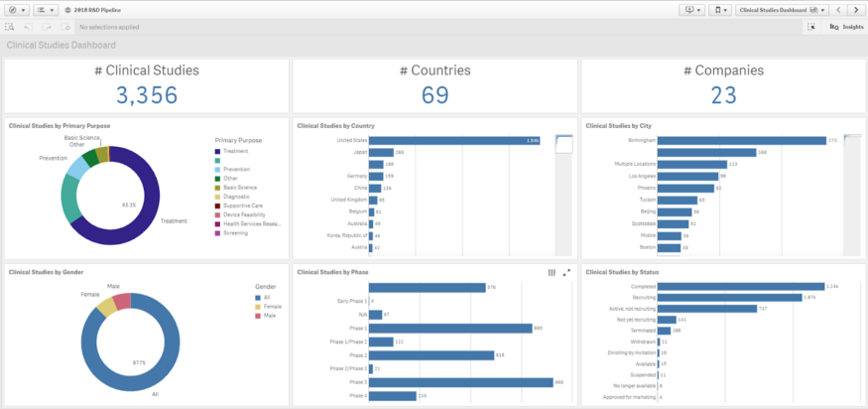Screen dimensions: 868x409
Task: Clear all selections icon
Action: pyautogui.click(x=65, y=27)
